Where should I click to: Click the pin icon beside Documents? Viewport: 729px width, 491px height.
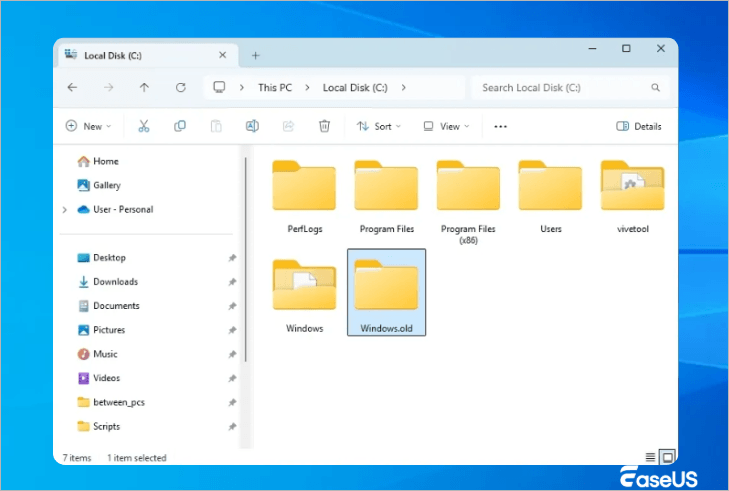(232, 306)
